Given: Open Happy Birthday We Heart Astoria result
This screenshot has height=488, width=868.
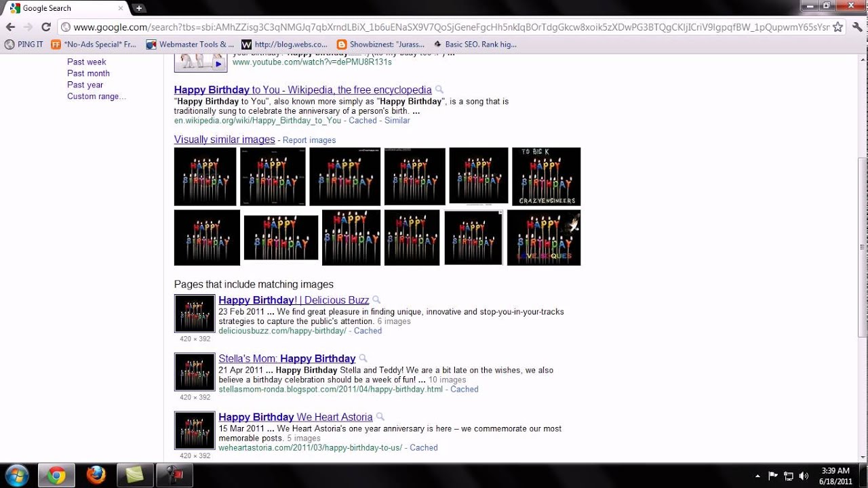Looking at the screenshot, I should coord(296,417).
